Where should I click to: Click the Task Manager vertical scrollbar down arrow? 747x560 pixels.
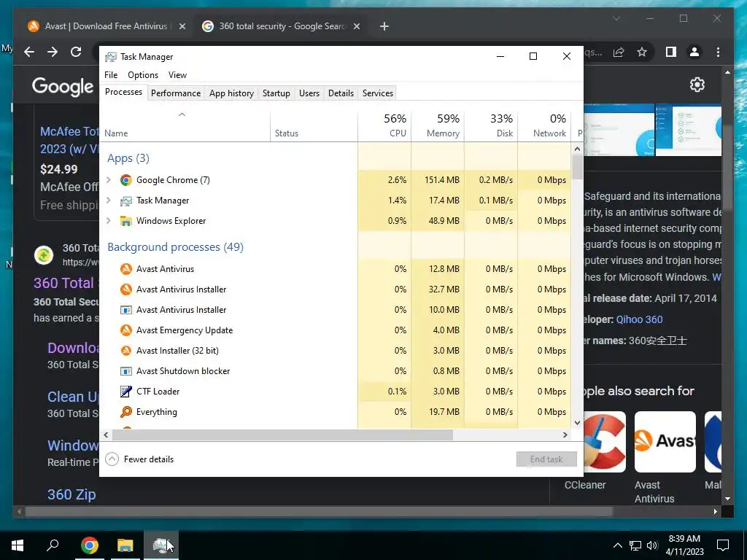(577, 422)
